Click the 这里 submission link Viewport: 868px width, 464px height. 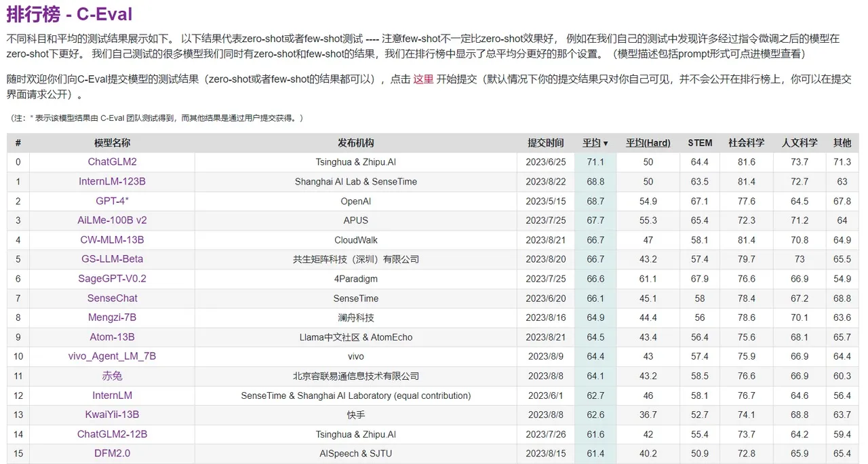[423, 79]
